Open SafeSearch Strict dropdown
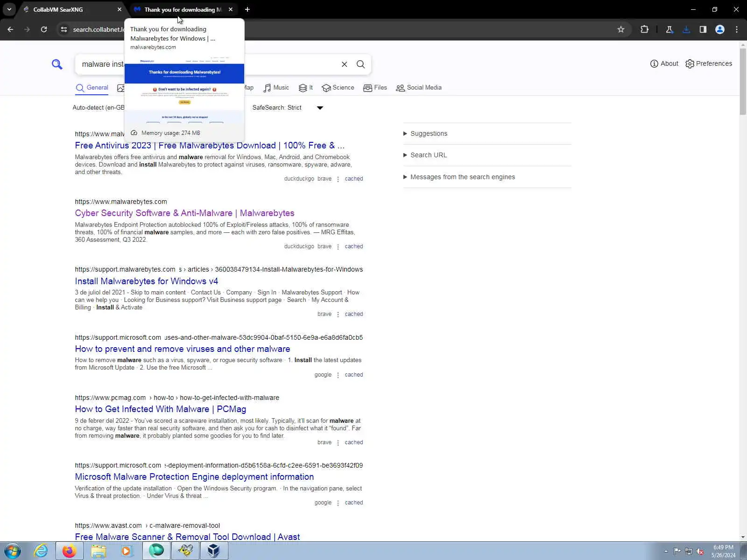Viewport: 747px width, 560px height. click(x=288, y=108)
